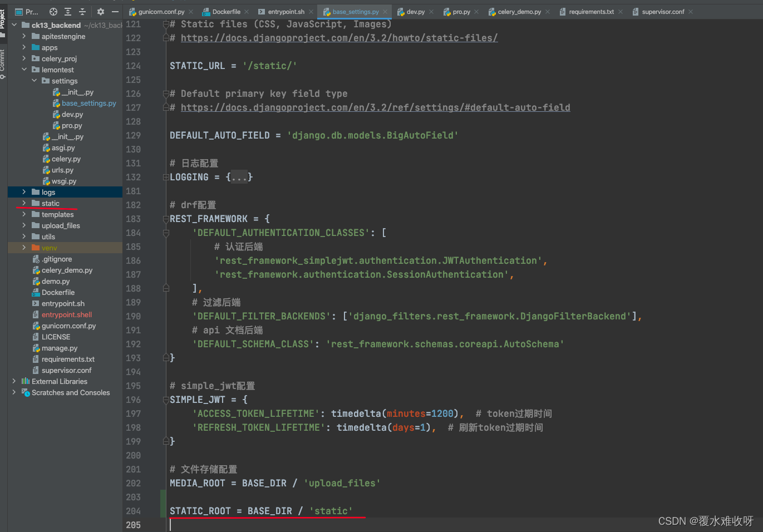Open the Commit tool window side tab
The width and height of the screenshot is (763, 532).
click(3, 63)
